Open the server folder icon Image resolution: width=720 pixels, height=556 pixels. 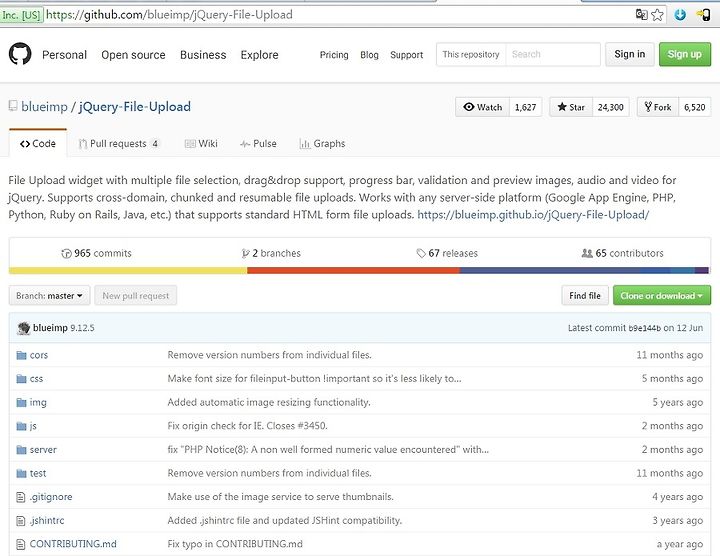21,450
